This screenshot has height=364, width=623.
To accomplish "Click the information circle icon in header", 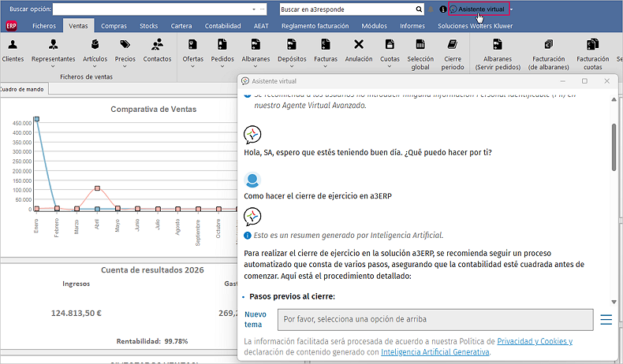I will pos(443,9).
